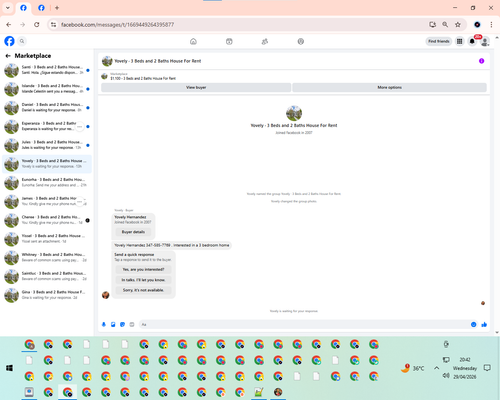Click the More options button
Screen dimensions: 500x400
(x=389, y=87)
